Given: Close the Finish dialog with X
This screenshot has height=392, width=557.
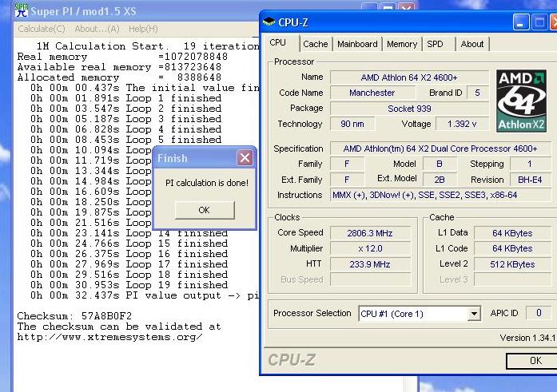Looking at the screenshot, I should (x=245, y=158).
